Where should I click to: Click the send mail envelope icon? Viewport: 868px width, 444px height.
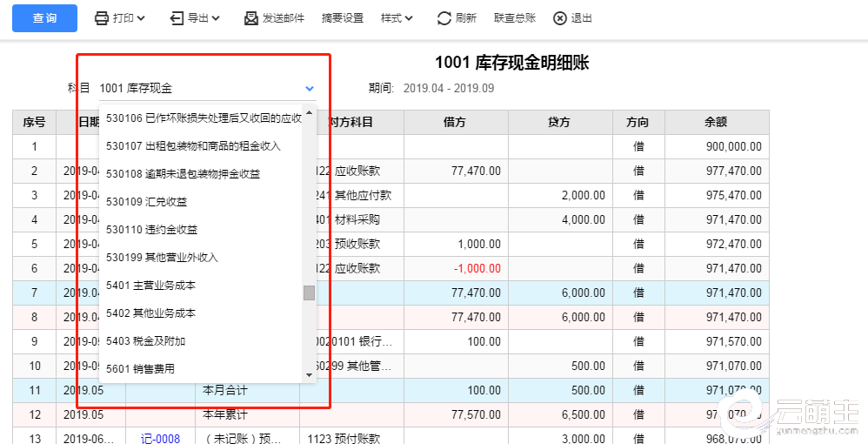[x=251, y=18]
